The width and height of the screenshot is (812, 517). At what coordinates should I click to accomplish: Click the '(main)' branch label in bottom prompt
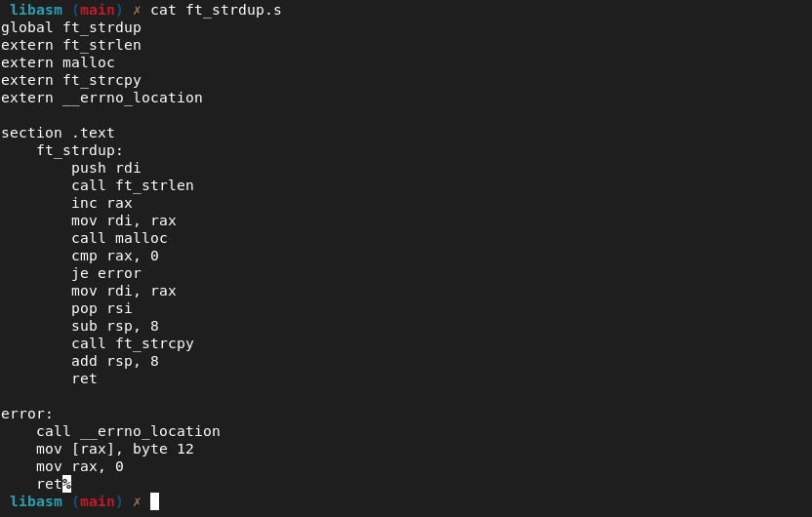(98, 501)
